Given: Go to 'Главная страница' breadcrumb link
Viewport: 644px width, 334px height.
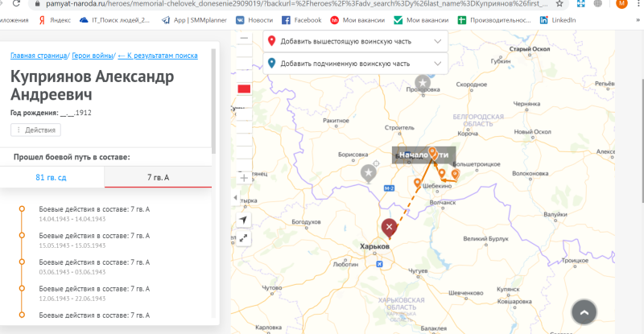Looking at the screenshot, I should [x=38, y=56].
